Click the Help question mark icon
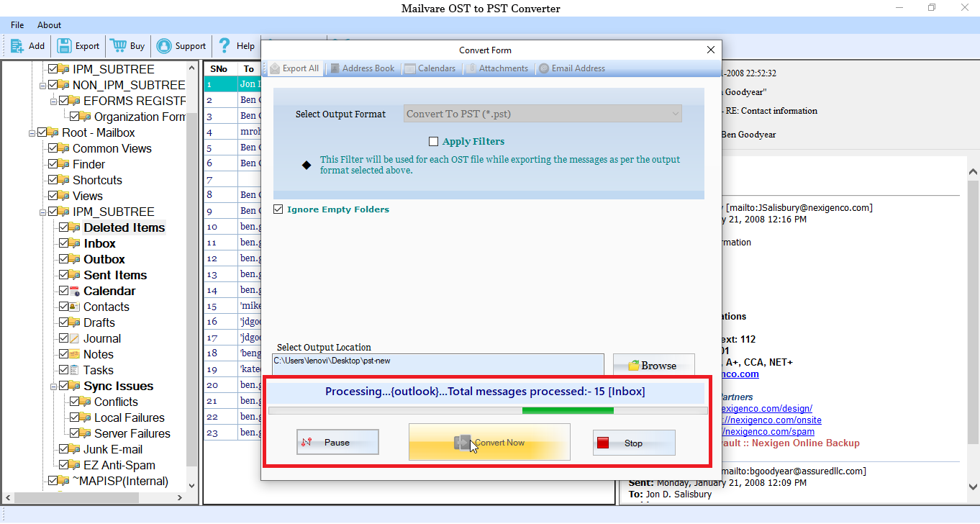 point(224,46)
